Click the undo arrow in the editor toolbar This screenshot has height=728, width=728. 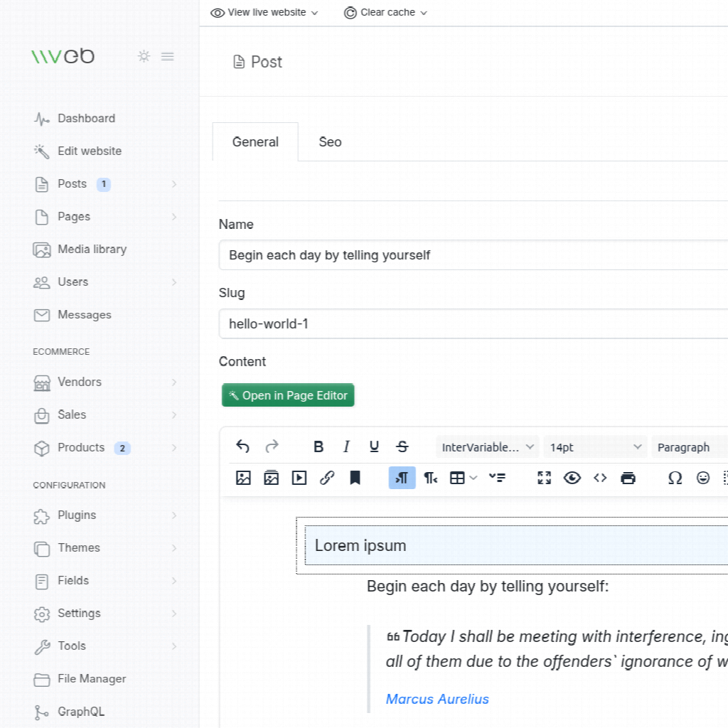click(243, 446)
